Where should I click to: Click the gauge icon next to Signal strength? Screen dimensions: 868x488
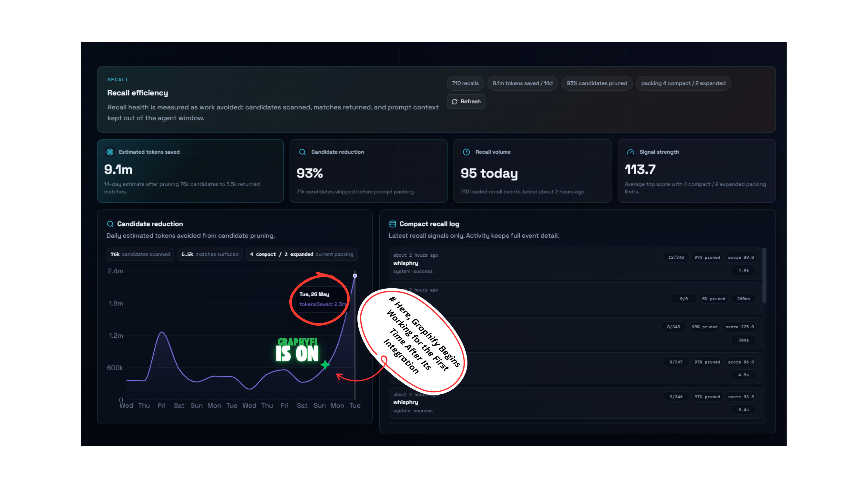(x=631, y=152)
